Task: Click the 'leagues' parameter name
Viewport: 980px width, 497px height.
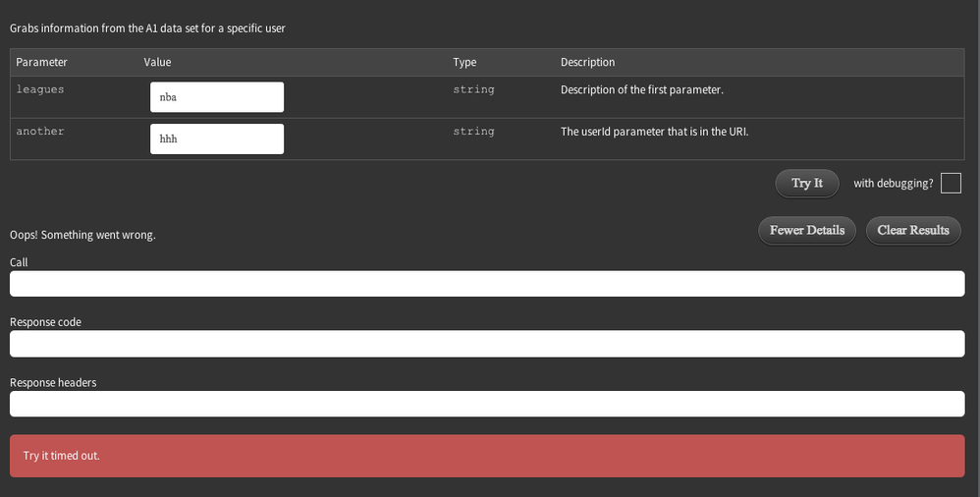Action: pos(40,89)
